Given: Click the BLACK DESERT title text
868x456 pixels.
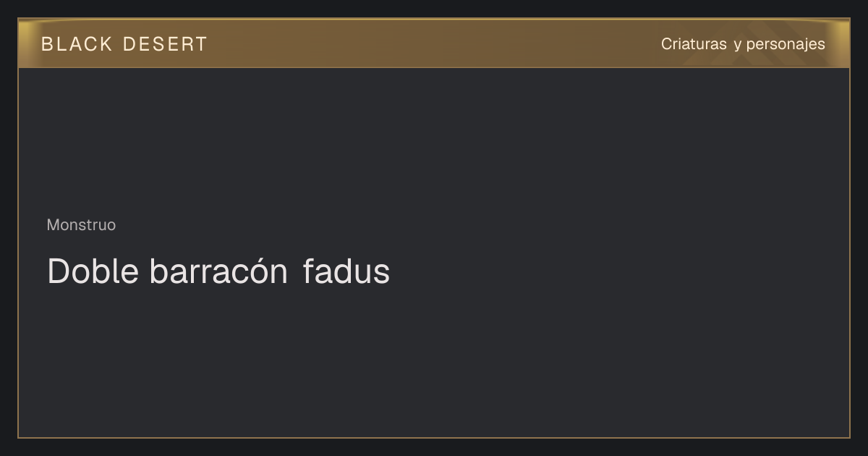Looking at the screenshot, I should 124,44.
